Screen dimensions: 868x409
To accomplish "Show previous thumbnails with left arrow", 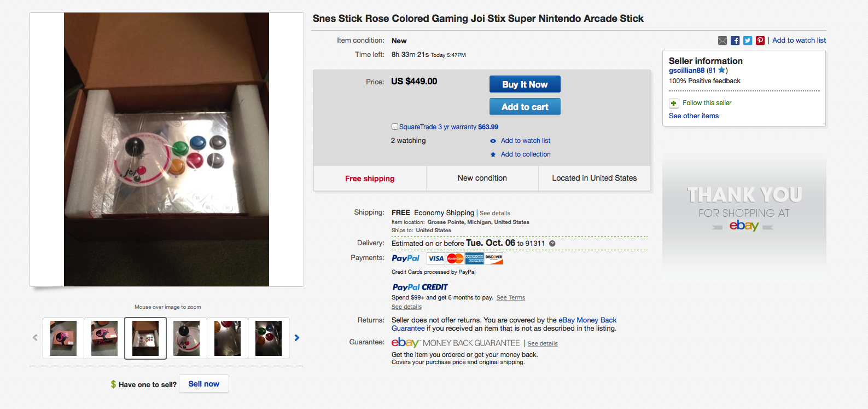I will (35, 338).
